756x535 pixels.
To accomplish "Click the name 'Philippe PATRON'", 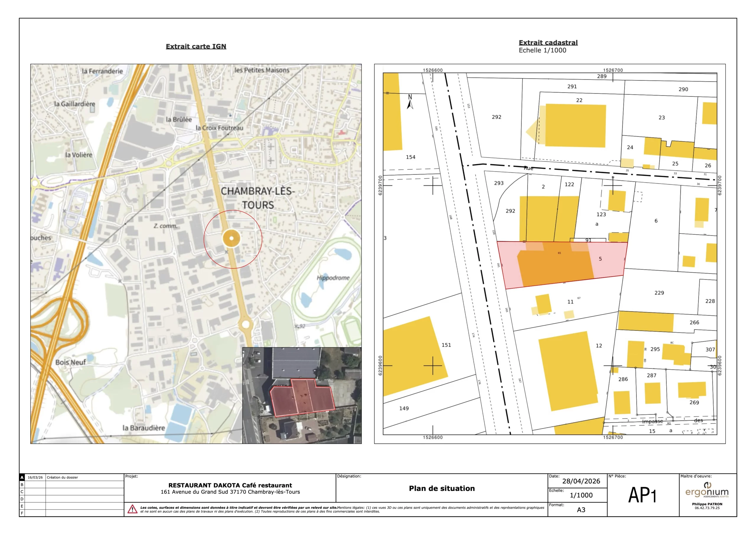I will click(707, 504).
